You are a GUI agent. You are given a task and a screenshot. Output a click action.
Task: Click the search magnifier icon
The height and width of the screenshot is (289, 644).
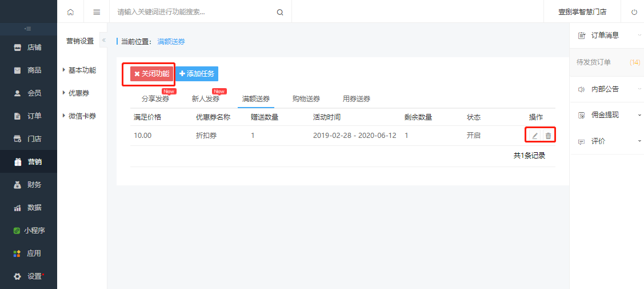[280, 13]
